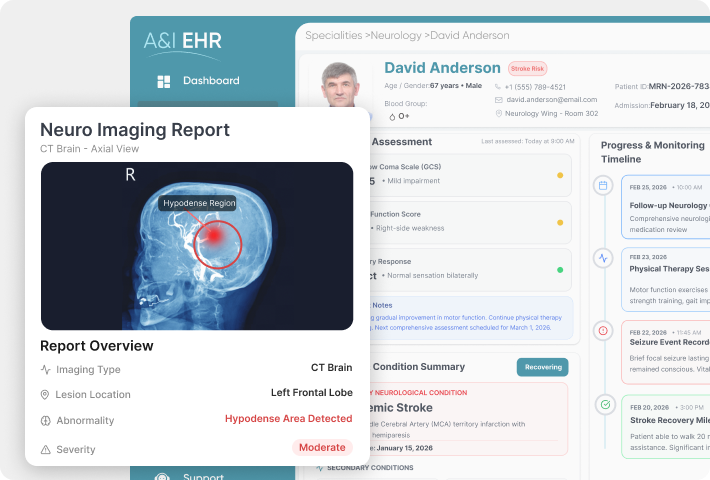Viewport: 710px width, 480px height.
Task: Click the Hypodense Region label on scan
Action: pos(199,203)
